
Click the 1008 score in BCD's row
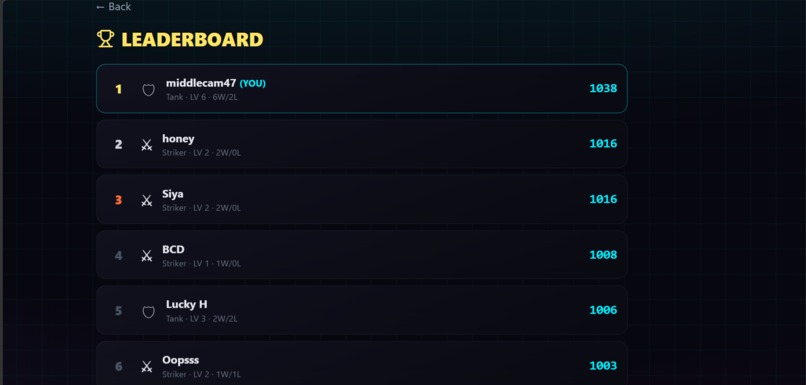click(x=603, y=254)
